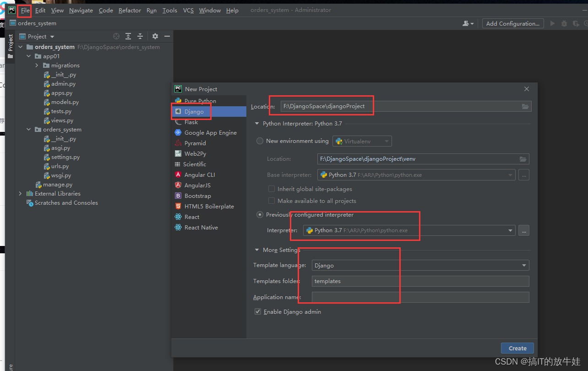This screenshot has height=371, width=588.
Task: Toggle Enable Django admin checkbox
Action: coord(257,311)
